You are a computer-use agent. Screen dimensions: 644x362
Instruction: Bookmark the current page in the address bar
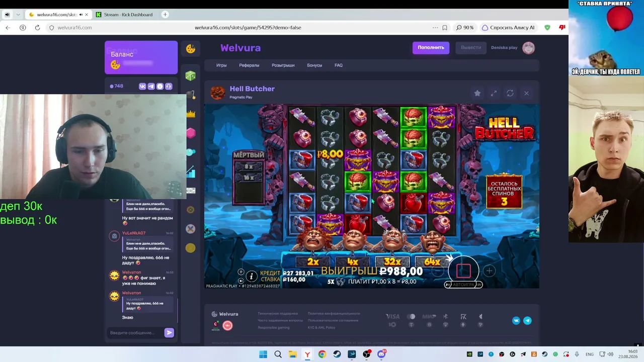(445, 28)
